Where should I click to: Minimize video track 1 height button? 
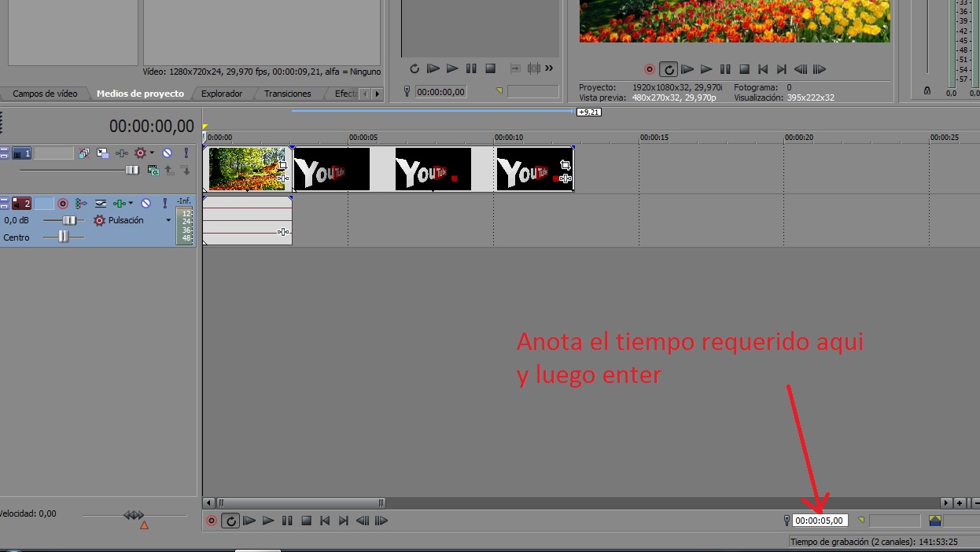[x=4, y=150]
